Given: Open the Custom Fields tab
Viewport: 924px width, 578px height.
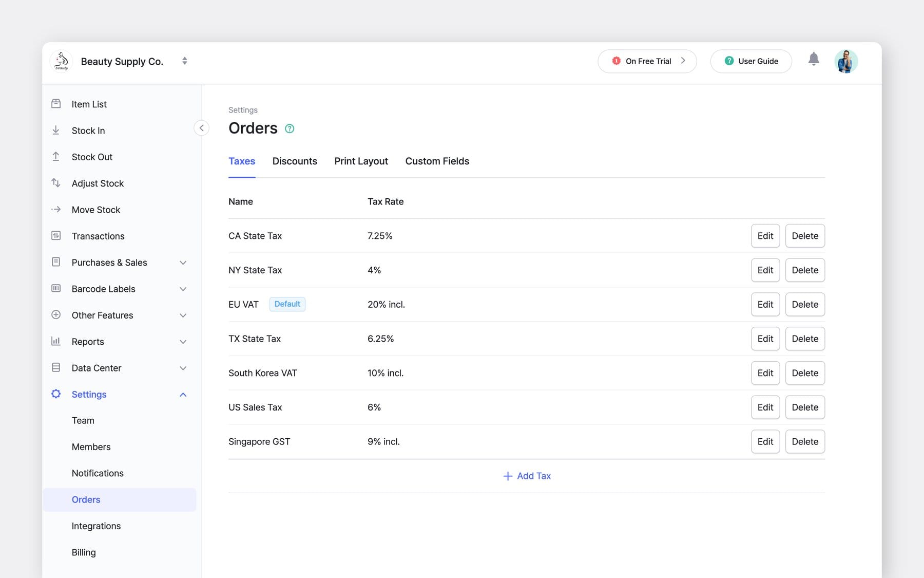Looking at the screenshot, I should (x=437, y=161).
